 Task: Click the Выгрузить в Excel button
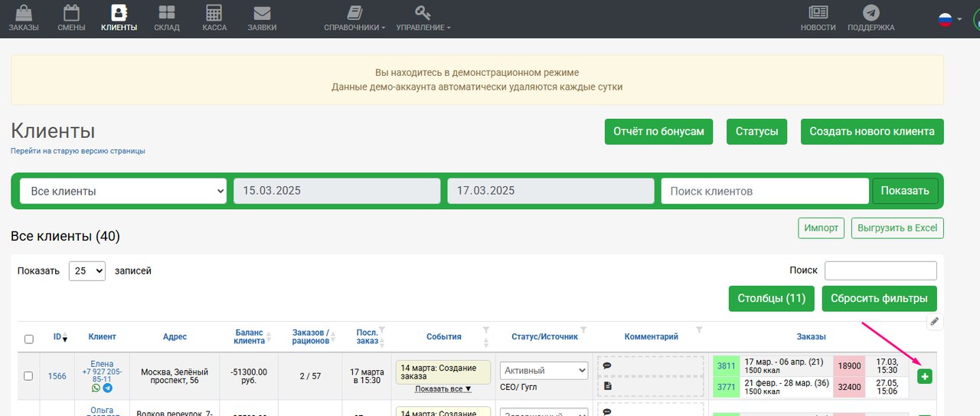pyautogui.click(x=897, y=228)
